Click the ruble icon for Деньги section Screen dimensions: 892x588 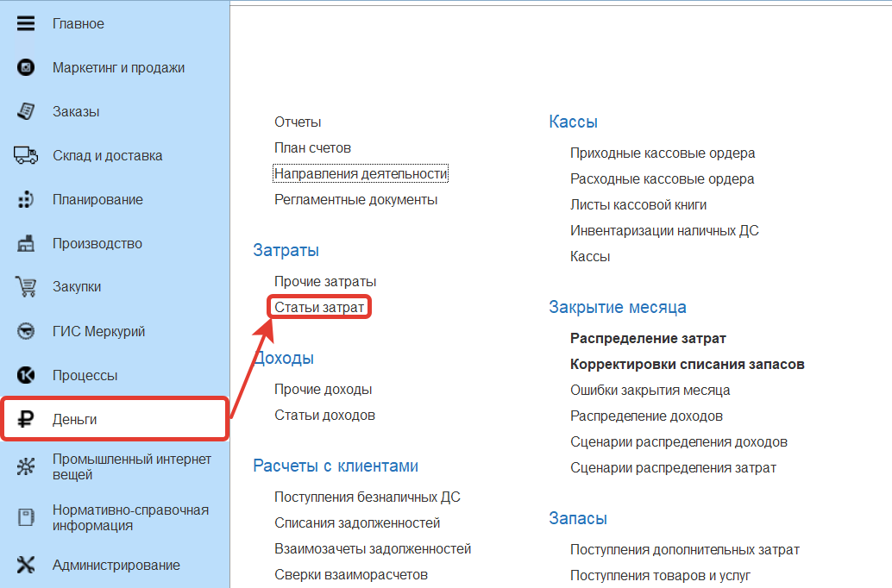[26, 419]
